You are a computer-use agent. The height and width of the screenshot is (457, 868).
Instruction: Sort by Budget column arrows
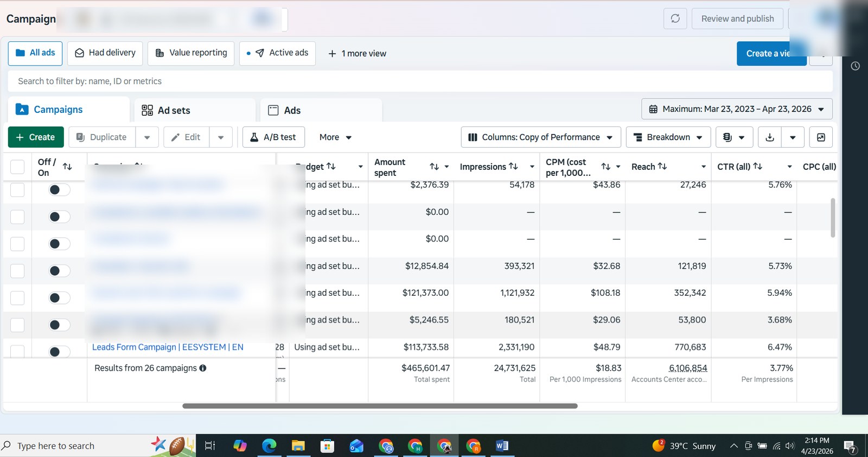point(331,166)
